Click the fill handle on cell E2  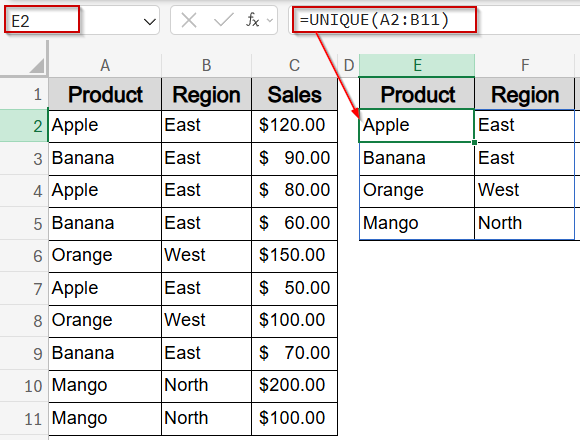(x=474, y=142)
